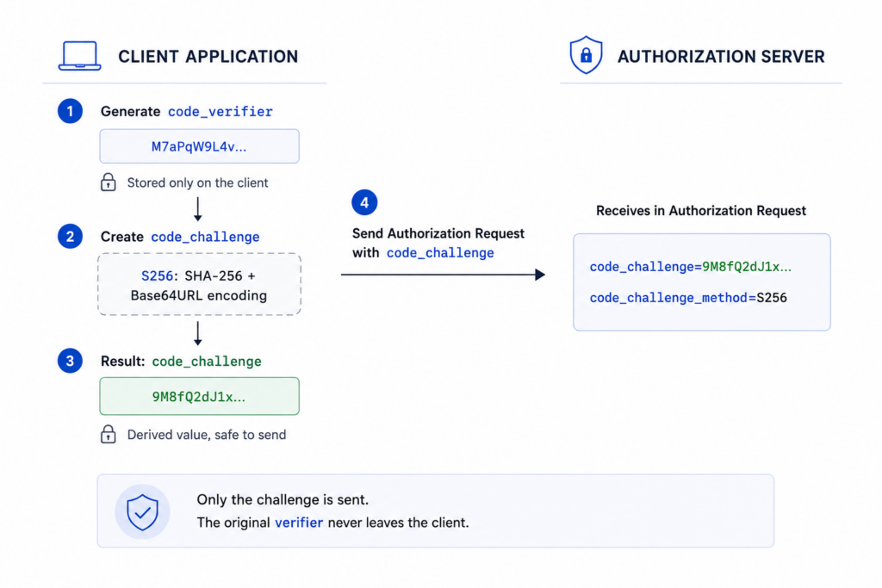Click the word Create in step two
This screenshot has width=882, height=588.
122,237
